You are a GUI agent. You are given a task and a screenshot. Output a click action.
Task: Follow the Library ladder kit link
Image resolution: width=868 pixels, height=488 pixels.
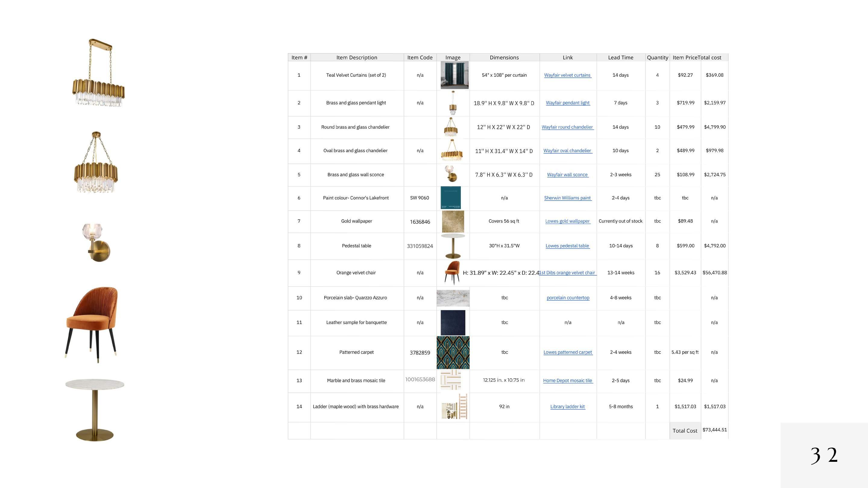click(x=568, y=406)
